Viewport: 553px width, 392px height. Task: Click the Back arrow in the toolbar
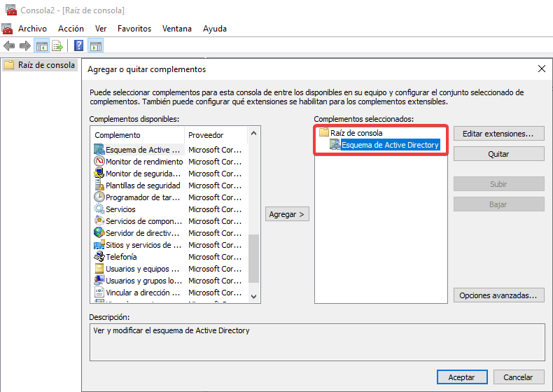tap(9, 46)
